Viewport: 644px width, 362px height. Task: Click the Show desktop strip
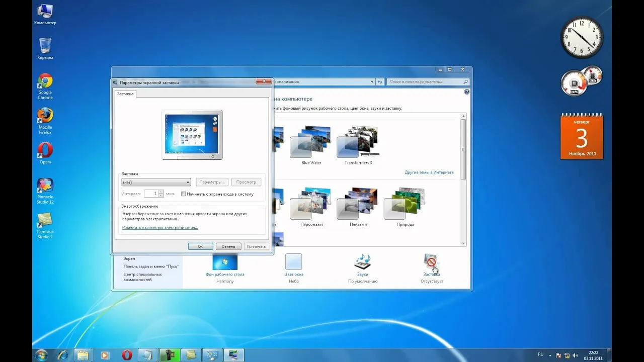click(609, 355)
